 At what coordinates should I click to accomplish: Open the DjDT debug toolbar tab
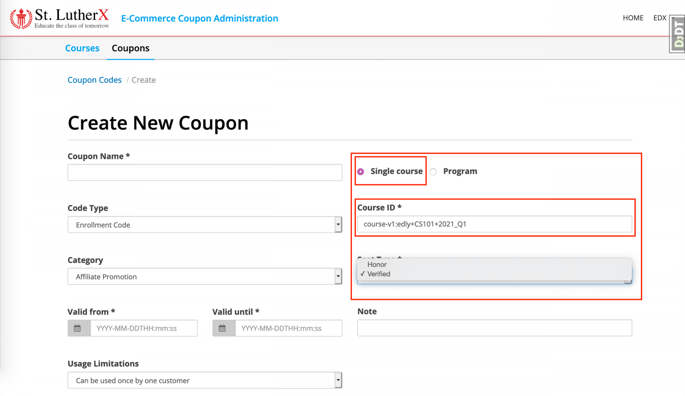pyautogui.click(x=678, y=34)
